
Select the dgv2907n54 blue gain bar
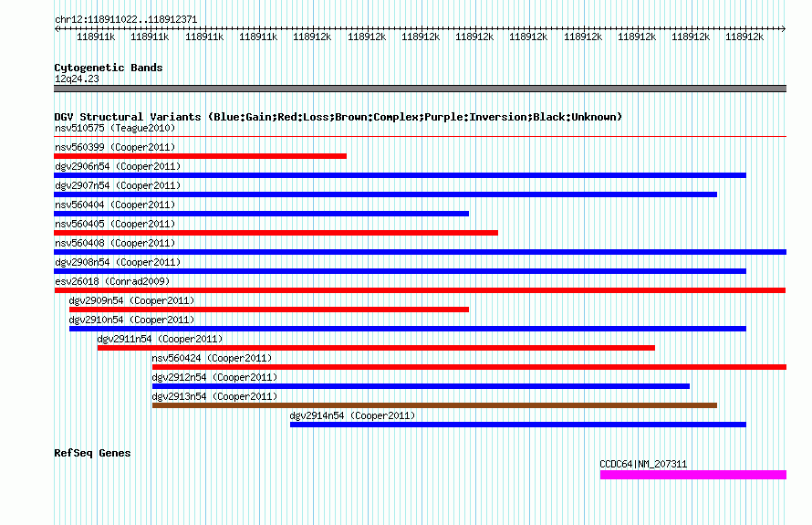(386, 194)
